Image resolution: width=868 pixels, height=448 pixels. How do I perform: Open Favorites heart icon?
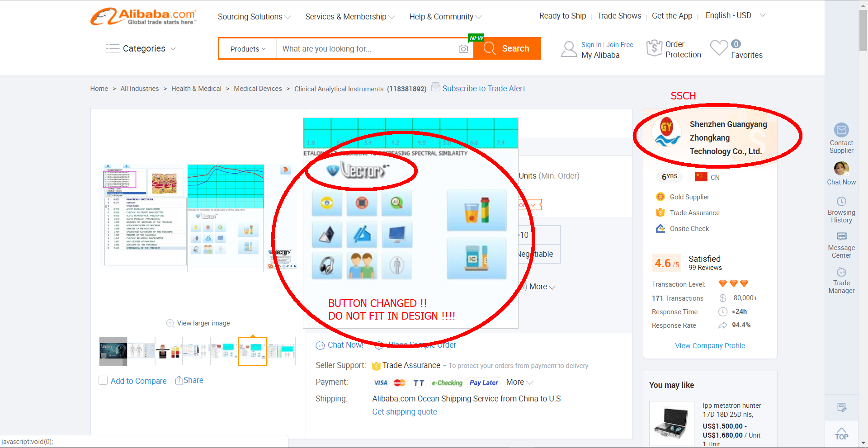pyautogui.click(x=719, y=48)
